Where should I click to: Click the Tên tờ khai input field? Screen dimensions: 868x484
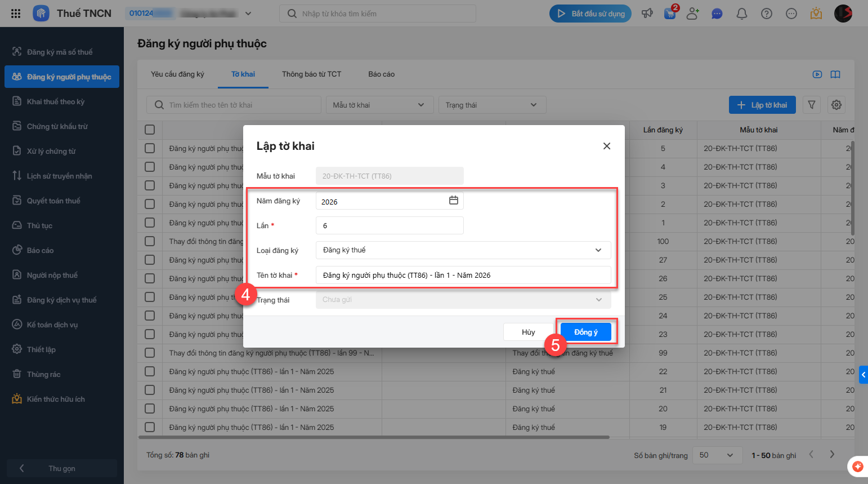[x=463, y=275]
